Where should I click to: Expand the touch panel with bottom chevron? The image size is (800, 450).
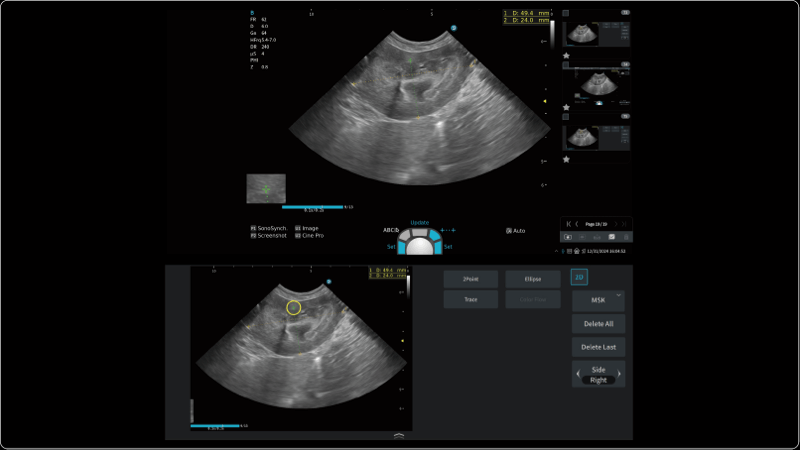pos(399,435)
